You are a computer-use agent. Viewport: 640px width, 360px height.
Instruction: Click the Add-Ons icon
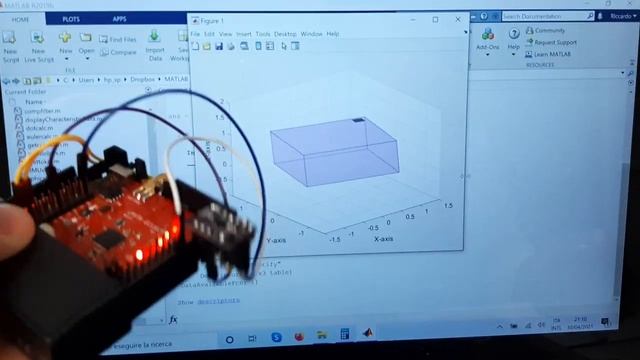(488, 35)
